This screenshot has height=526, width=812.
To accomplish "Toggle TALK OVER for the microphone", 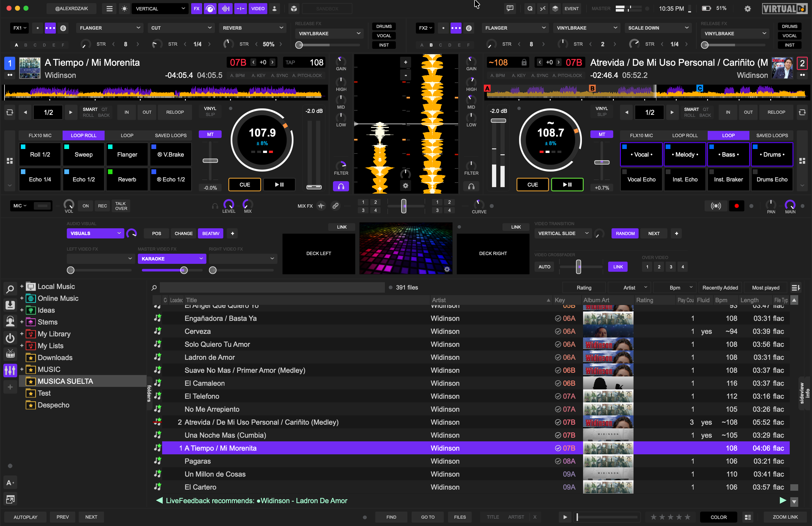I will 121,206.
